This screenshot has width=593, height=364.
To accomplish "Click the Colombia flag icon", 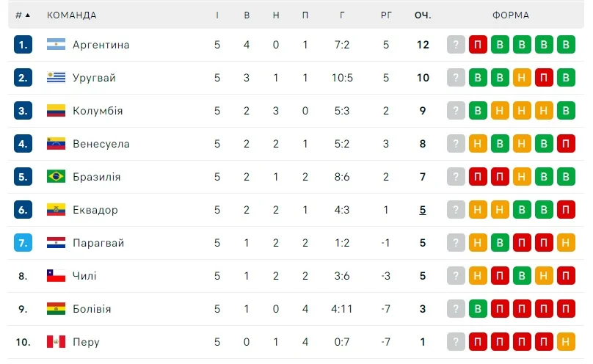I will pos(56,111).
